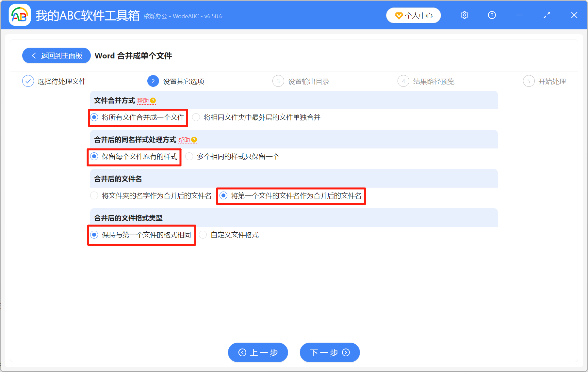Screen dimensions: 588x372
Task: Click the checkmark icon on step 选择待处理文件
Action: tap(28, 81)
